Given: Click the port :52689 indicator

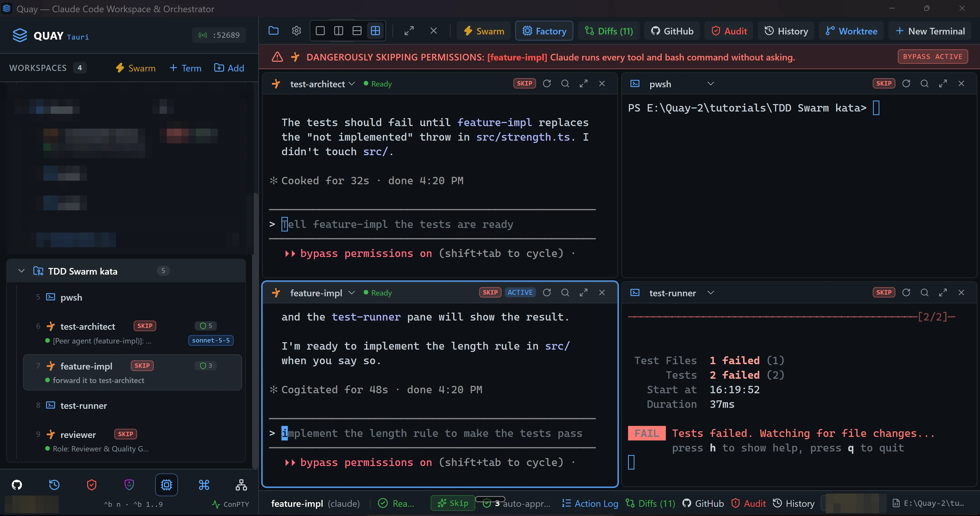Looking at the screenshot, I should pos(219,35).
